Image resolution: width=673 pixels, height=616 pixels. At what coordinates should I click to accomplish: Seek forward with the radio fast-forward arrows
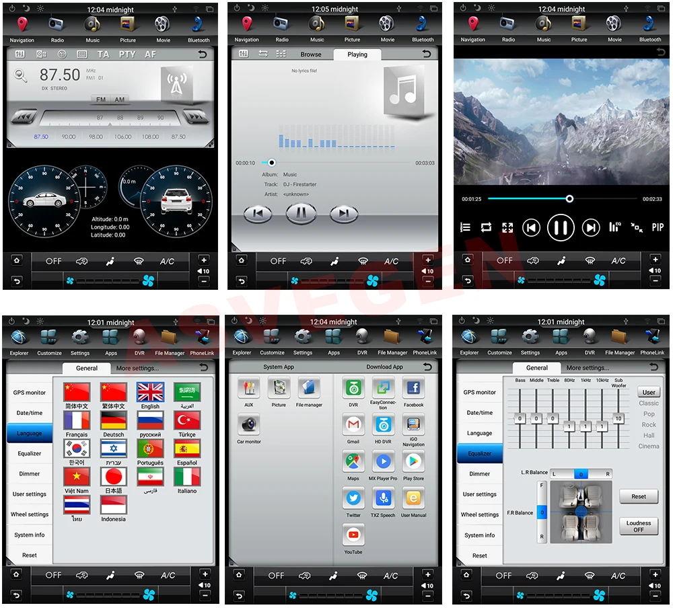point(196,117)
